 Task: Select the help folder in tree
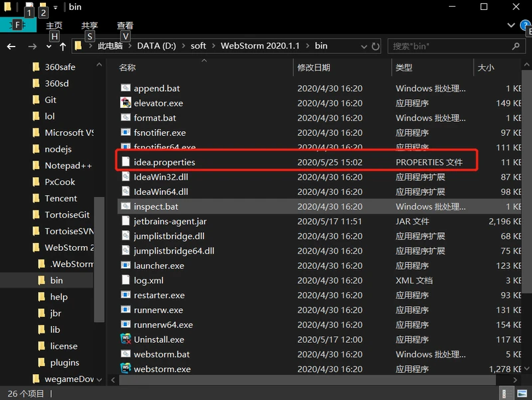pos(59,297)
